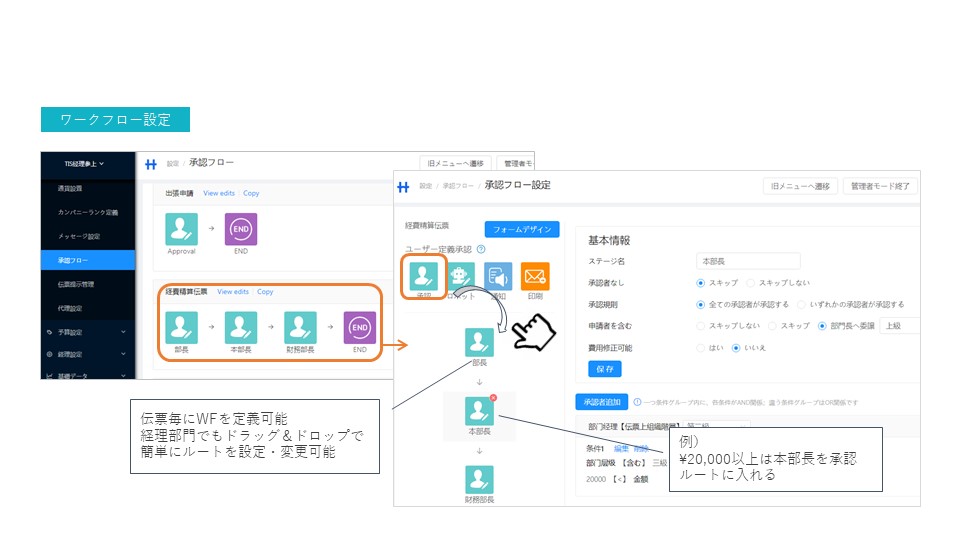Select the 本部長 stage in the vertical flow

(x=479, y=411)
